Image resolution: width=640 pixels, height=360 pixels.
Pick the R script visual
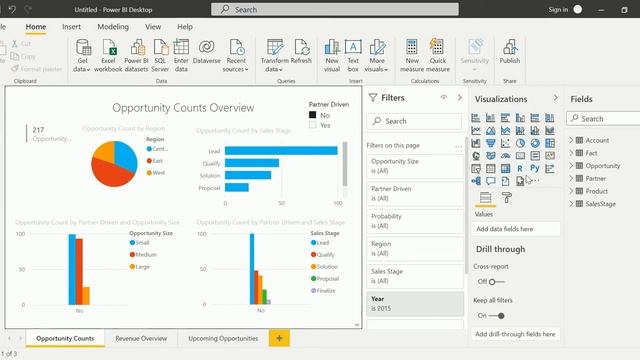click(520, 168)
